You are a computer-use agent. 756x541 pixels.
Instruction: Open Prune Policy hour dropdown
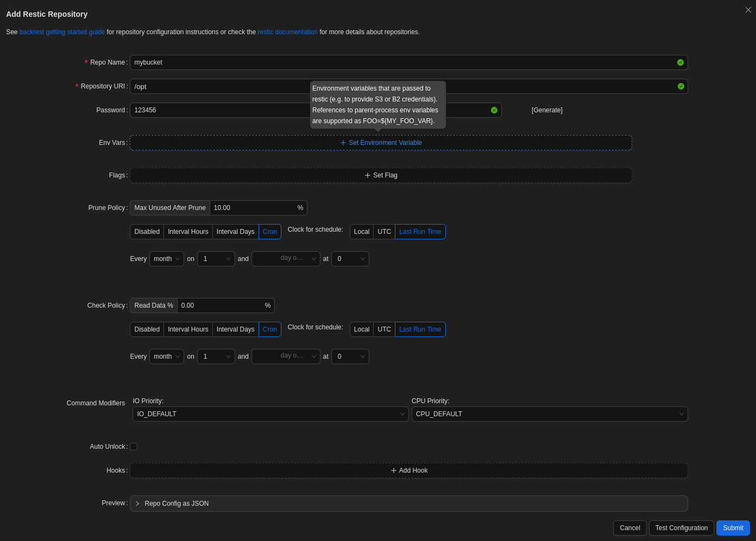[x=350, y=259]
